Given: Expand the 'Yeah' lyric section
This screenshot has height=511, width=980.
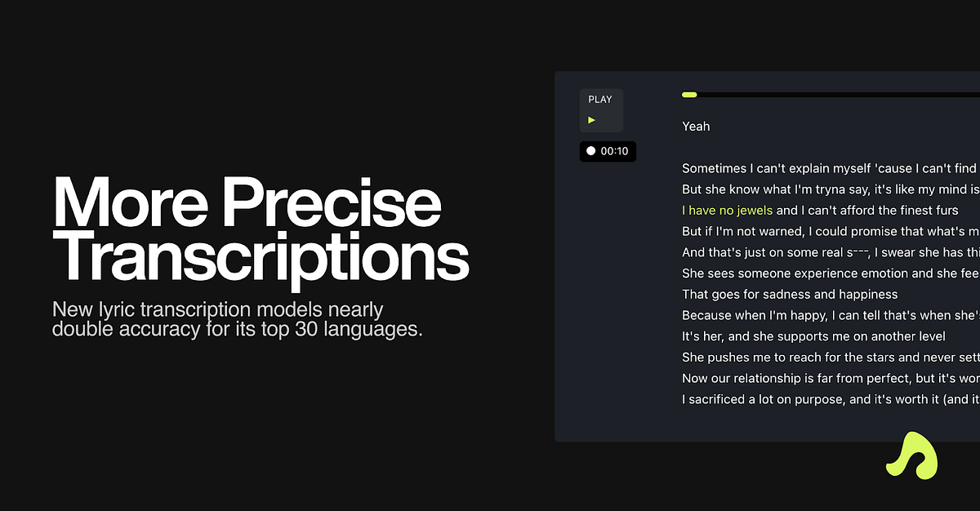Looking at the screenshot, I should click(x=696, y=126).
